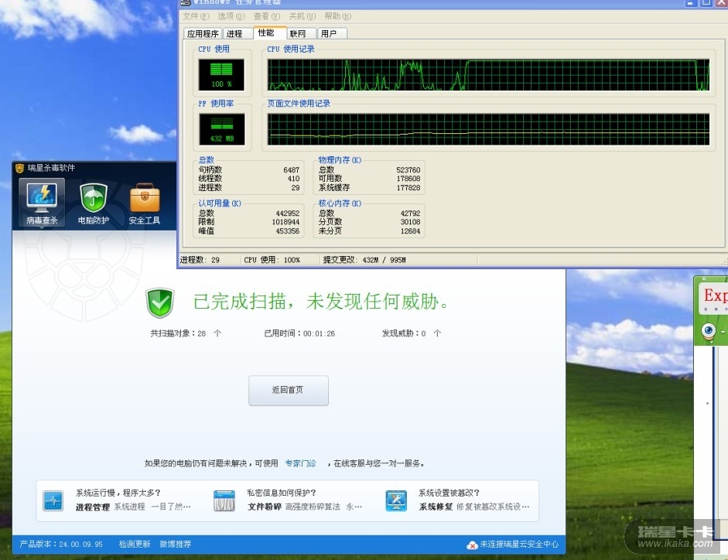The width and height of the screenshot is (728, 560).
Task: Click 私密信息如何保护? text
Action: (x=282, y=493)
